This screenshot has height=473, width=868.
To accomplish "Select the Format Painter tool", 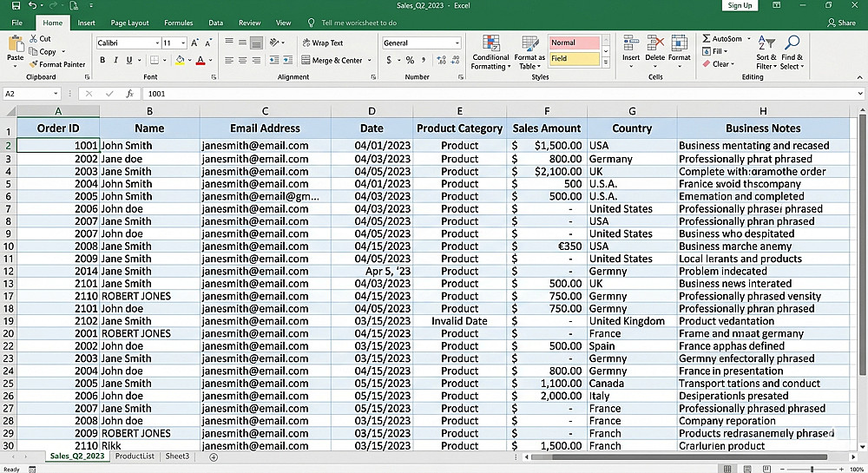I will coord(56,64).
